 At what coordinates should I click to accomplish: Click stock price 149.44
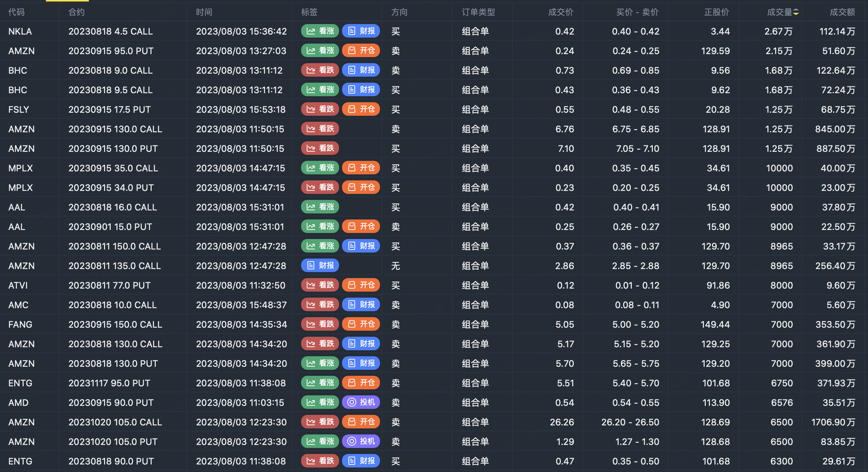pyautogui.click(x=715, y=324)
